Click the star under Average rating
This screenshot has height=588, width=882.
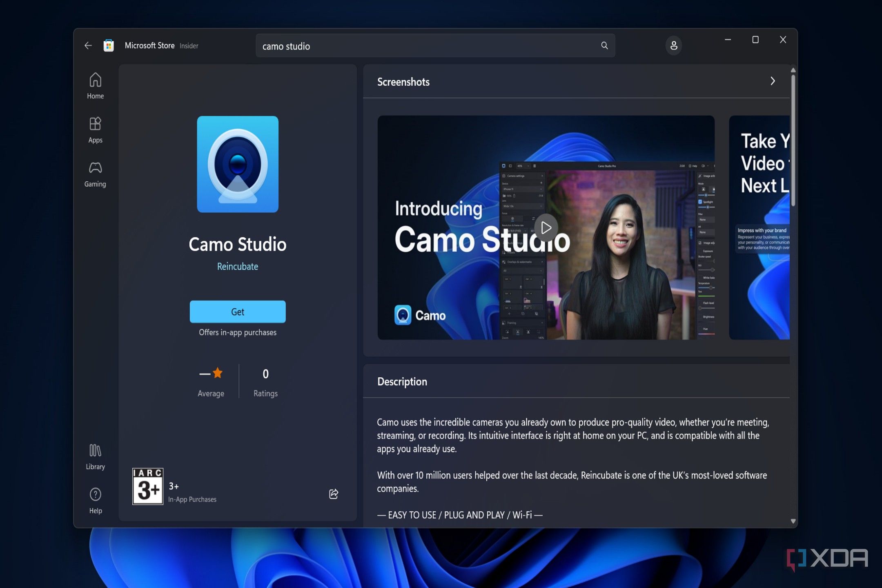(x=217, y=372)
